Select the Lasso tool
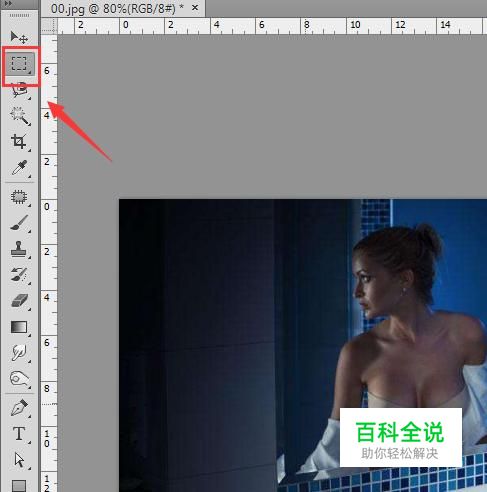The image size is (487, 492). 19,90
